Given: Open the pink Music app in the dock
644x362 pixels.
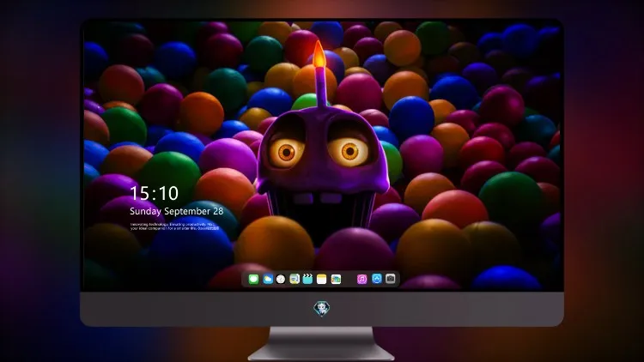Looking at the screenshot, I should tap(361, 279).
